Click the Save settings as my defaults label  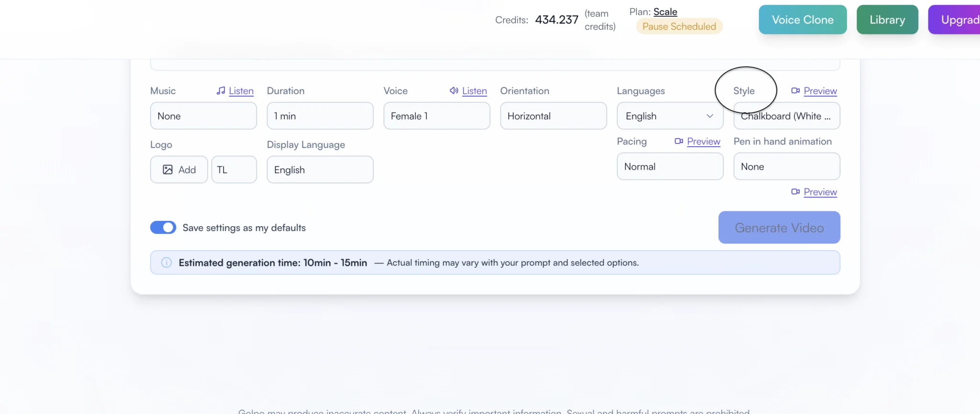pos(244,228)
